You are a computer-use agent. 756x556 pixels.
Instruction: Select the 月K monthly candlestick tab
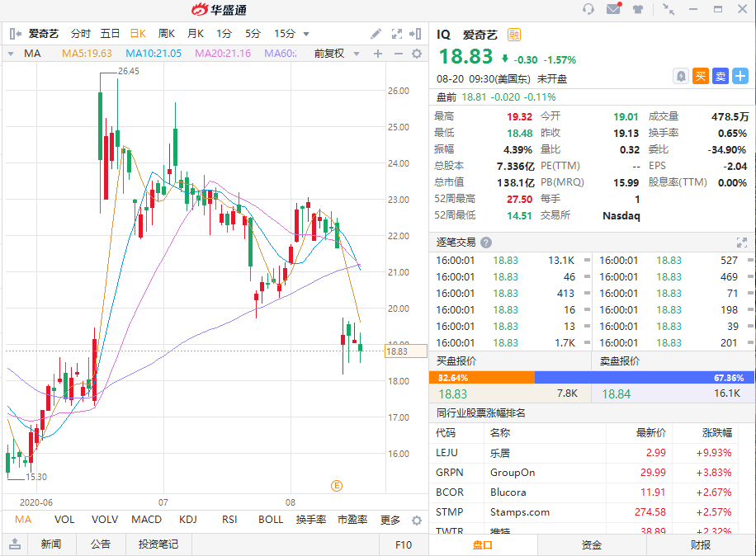pyautogui.click(x=196, y=34)
